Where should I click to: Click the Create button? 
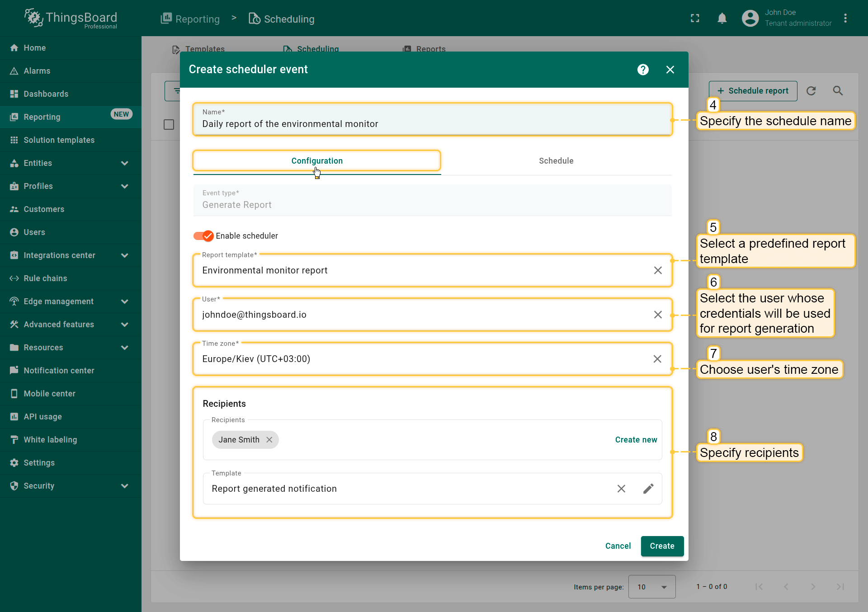pyautogui.click(x=662, y=546)
